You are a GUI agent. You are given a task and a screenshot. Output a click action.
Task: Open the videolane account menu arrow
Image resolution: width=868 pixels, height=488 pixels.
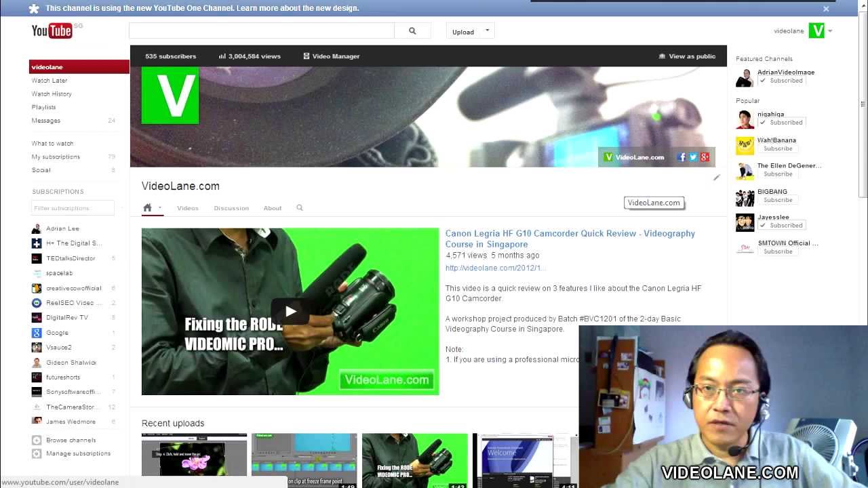pos(830,31)
